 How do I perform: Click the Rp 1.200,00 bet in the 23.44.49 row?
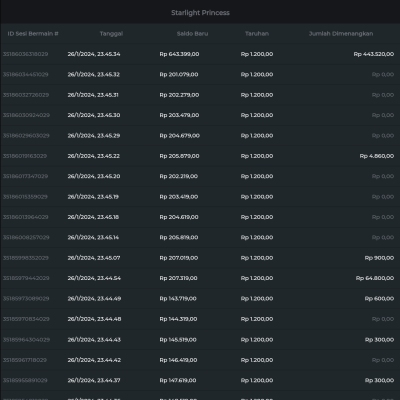tap(257, 298)
